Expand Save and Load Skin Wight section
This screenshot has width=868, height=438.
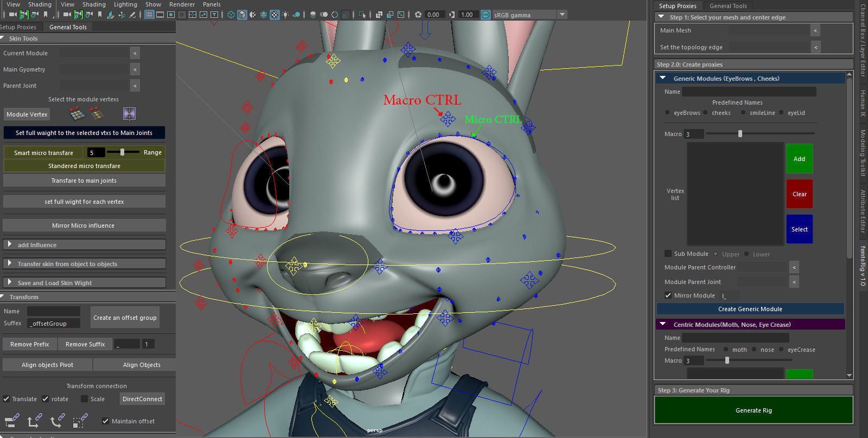84,283
